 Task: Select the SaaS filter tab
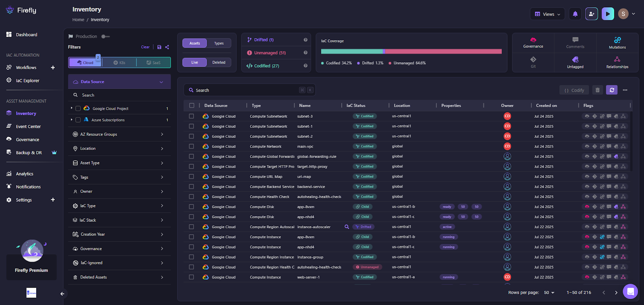tap(153, 62)
